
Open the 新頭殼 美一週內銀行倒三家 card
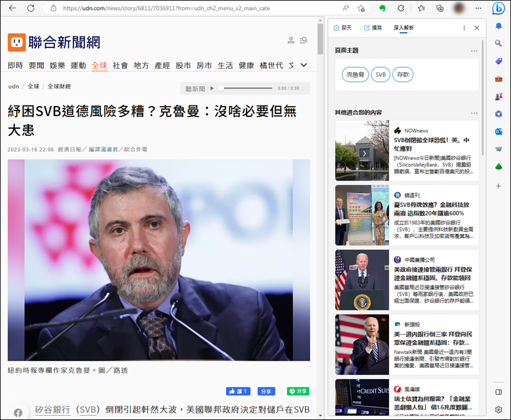point(407,344)
